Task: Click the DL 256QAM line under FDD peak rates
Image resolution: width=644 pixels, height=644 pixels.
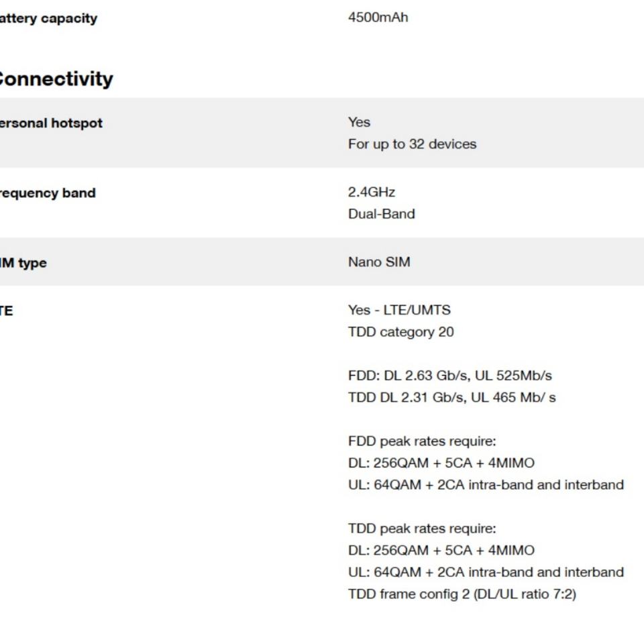Action: (441, 463)
